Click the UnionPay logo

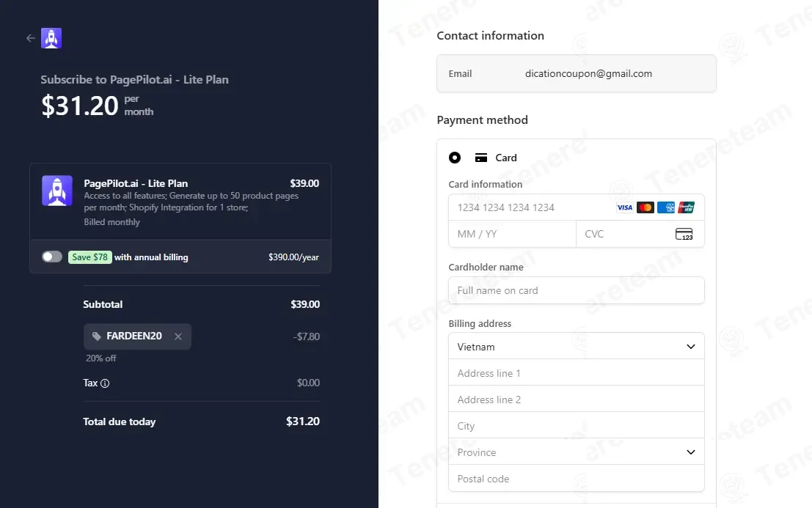(686, 207)
